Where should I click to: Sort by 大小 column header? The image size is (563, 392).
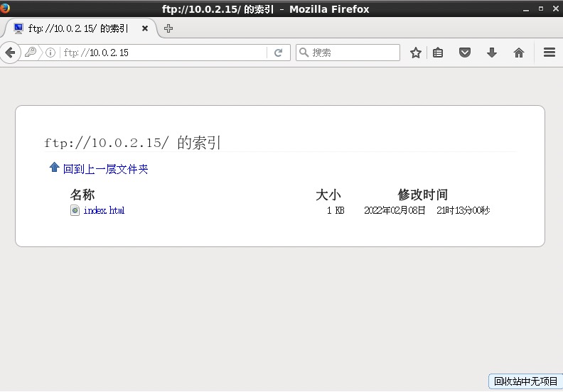[x=328, y=195]
